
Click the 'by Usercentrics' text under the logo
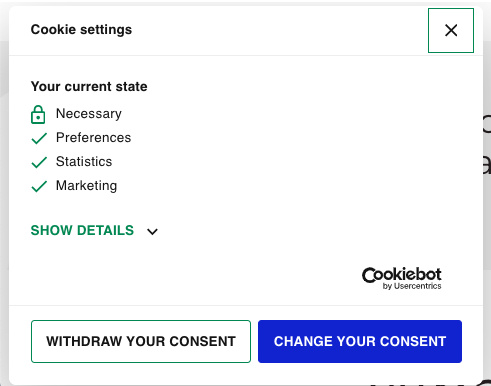coord(412,286)
